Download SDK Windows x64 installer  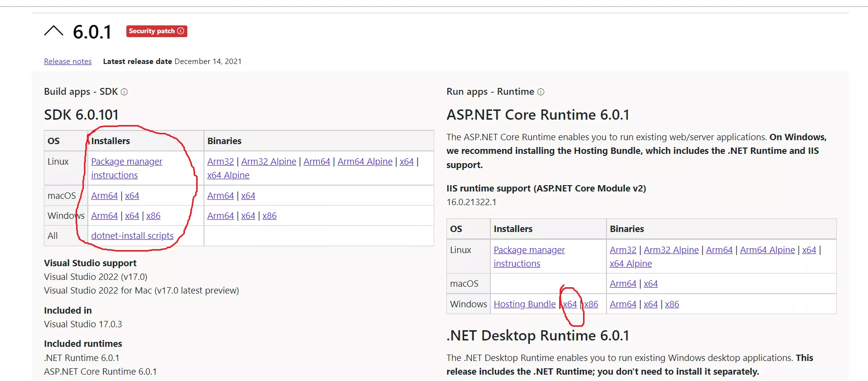(132, 215)
